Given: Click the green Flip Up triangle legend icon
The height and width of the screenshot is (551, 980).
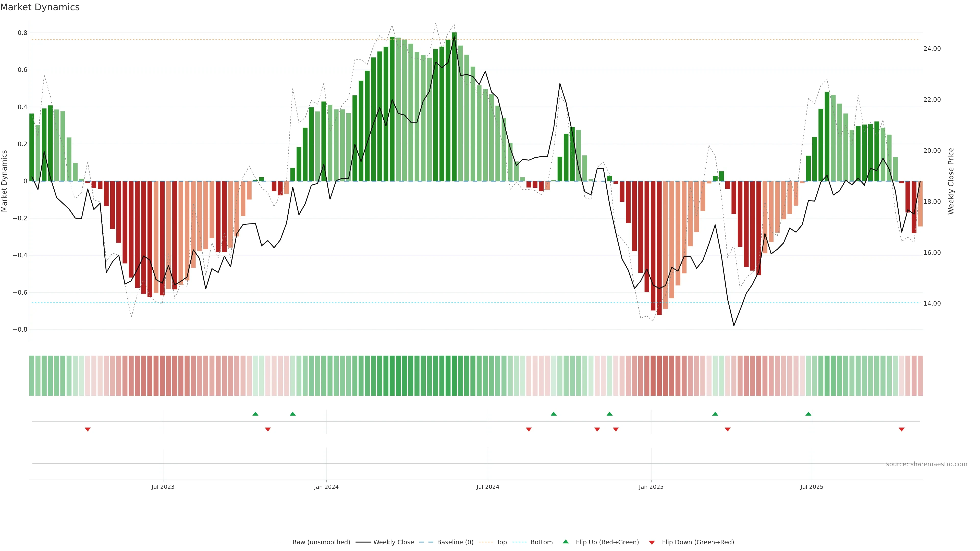Looking at the screenshot, I should click(566, 542).
